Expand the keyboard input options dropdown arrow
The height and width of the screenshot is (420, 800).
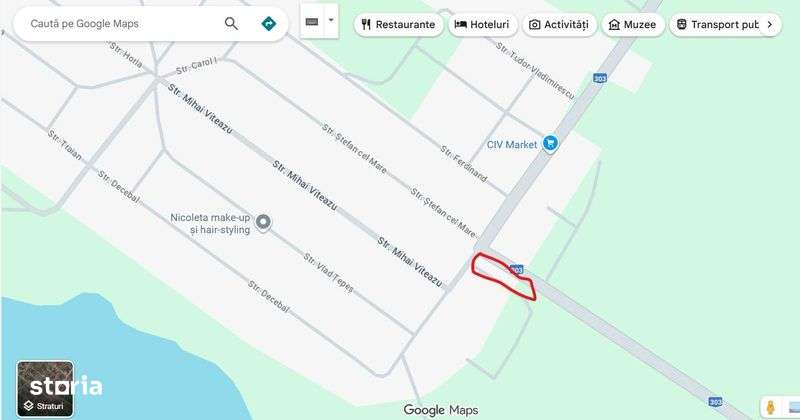pos(331,21)
